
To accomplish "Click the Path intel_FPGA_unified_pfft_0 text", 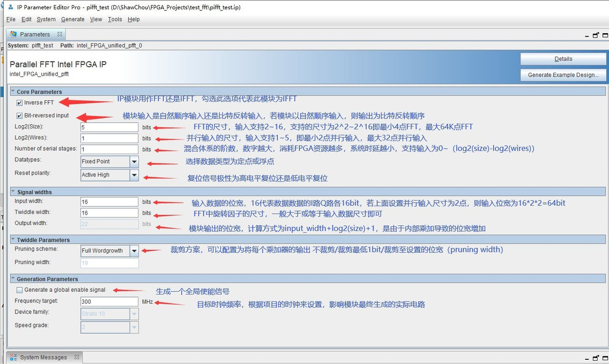I will pos(101,46).
